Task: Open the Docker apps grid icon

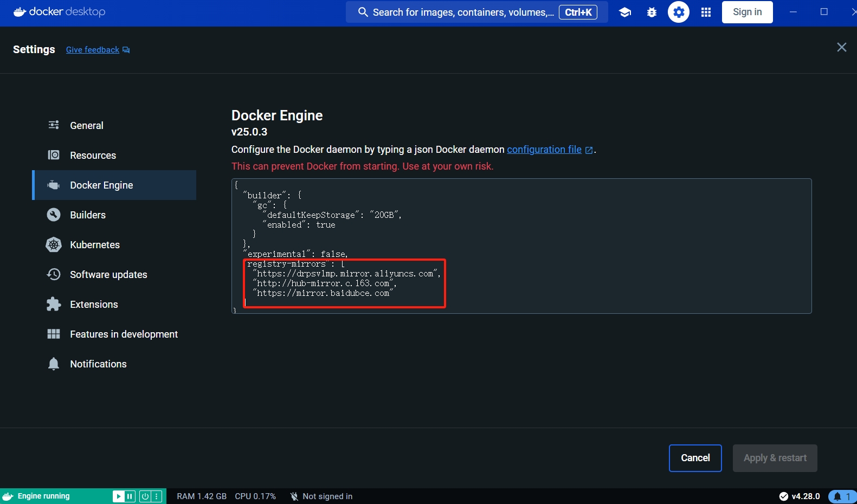Action: point(706,12)
